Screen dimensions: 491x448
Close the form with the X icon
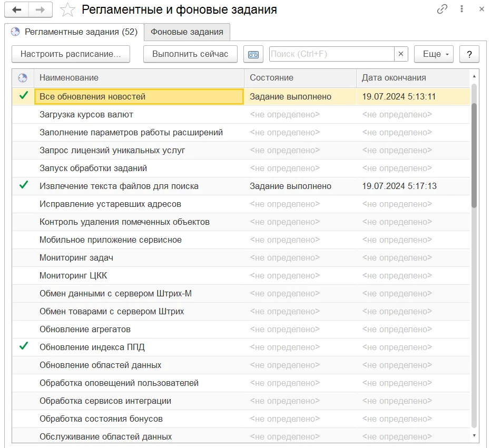click(482, 9)
